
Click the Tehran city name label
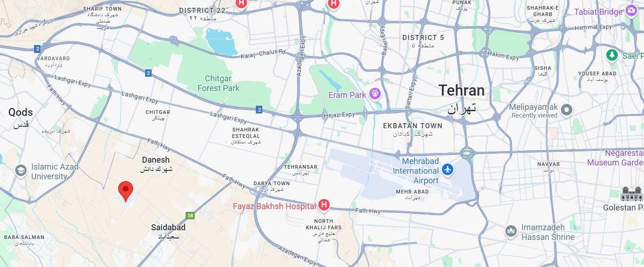click(462, 90)
